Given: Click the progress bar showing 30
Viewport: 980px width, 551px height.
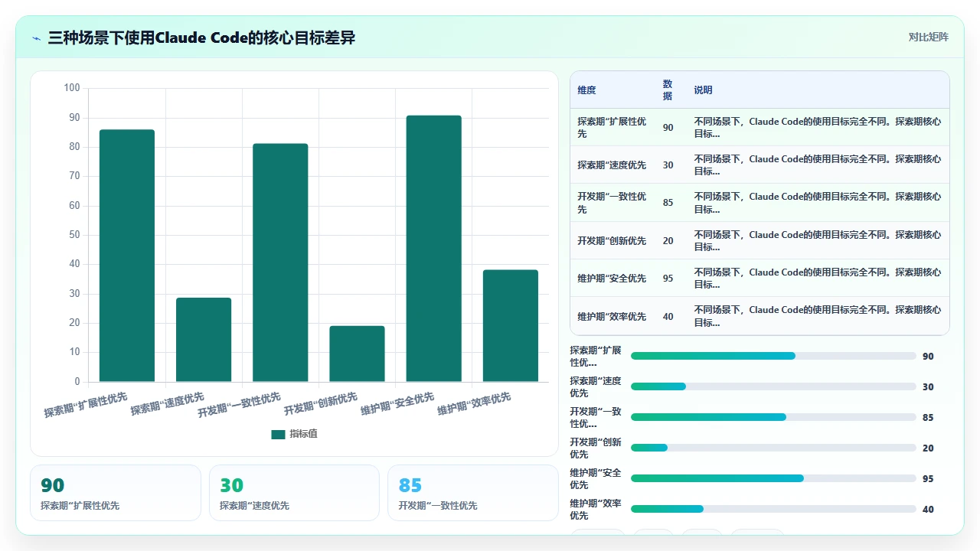Looking at the screenshot, I should pos(773,386).
